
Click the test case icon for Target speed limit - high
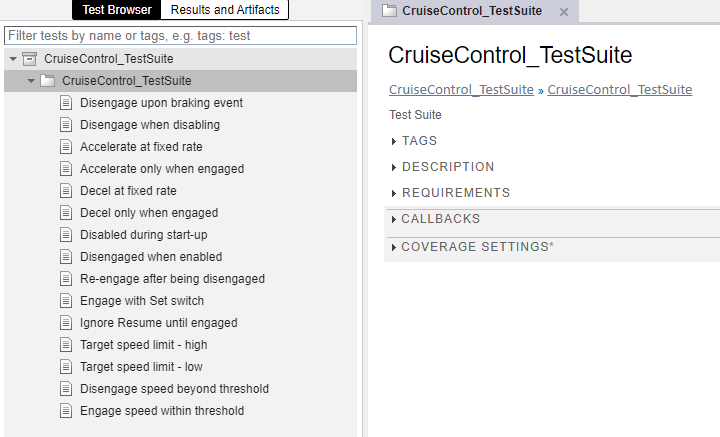point(66,345)
